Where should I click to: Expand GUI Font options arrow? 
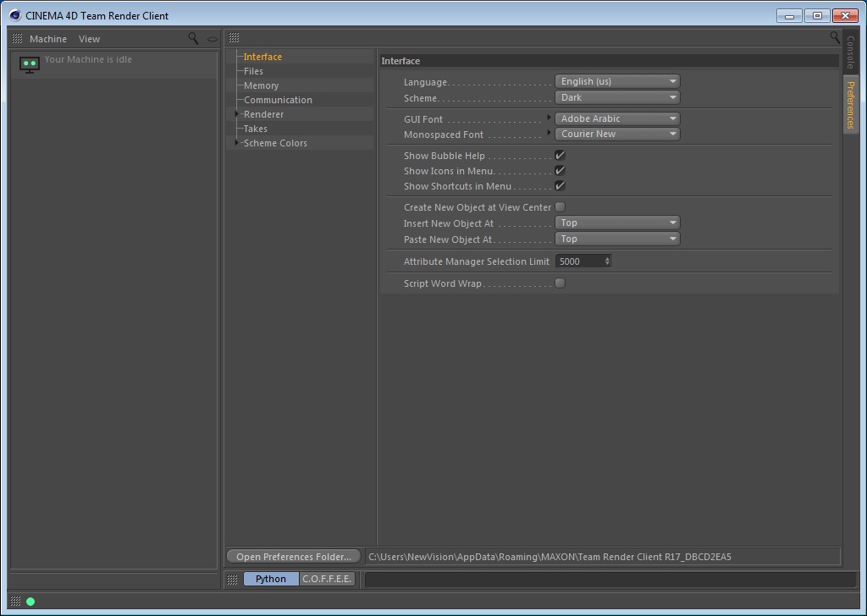click(x=549, y=118)
